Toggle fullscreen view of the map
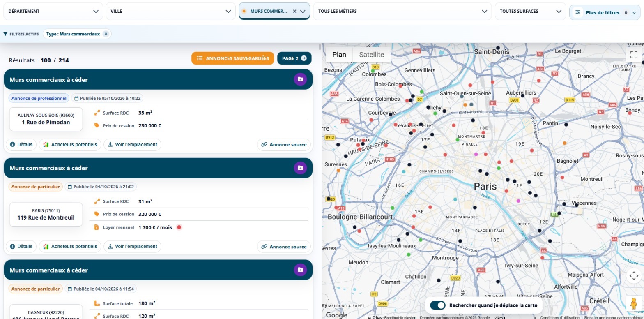 pyautogui.click(x=634, y=55)
